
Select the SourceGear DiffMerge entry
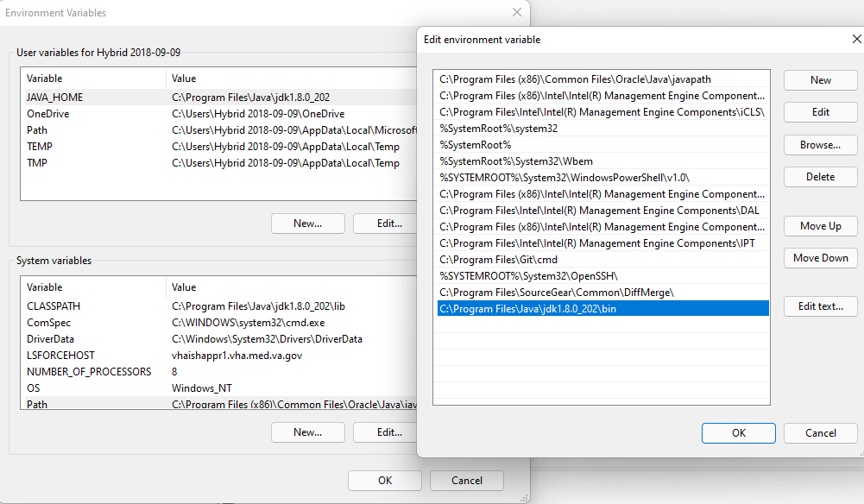click(x=602, y=293)
